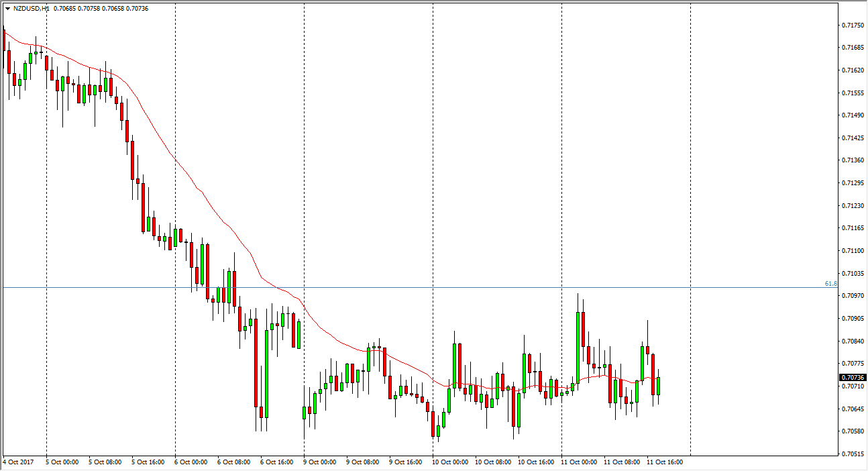868x471 pixels.
Task: Click the 0.71100 price axis label
Action: point(851,250)
